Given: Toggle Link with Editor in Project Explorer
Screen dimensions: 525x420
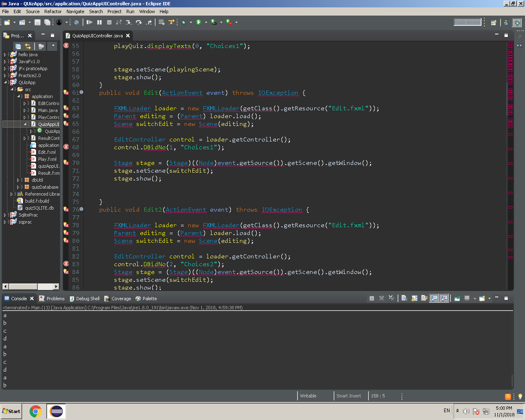Looking at the screenshot, I should [x=28, y=46].
